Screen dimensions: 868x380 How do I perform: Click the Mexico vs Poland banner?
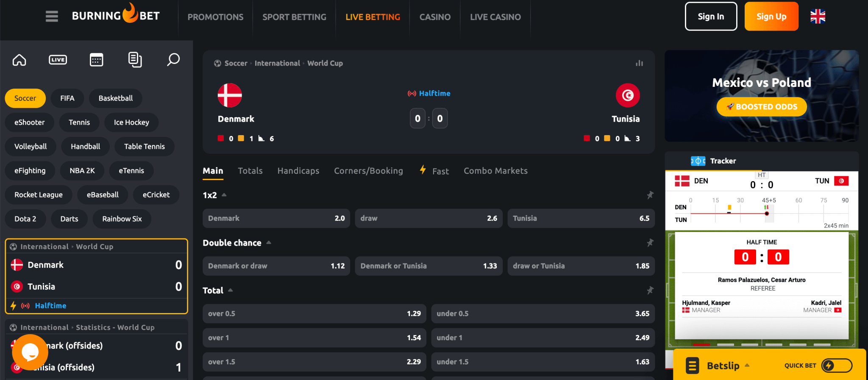pos(762,96)
